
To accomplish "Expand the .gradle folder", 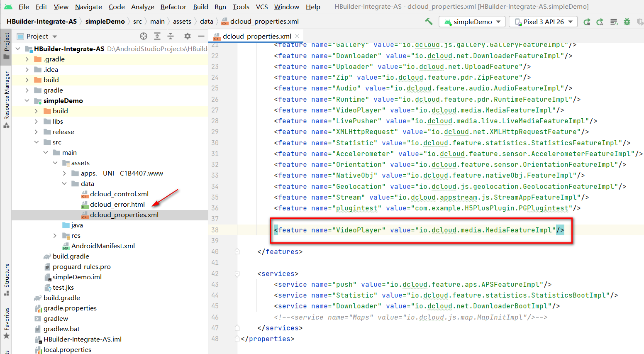I will coord(27,59).
